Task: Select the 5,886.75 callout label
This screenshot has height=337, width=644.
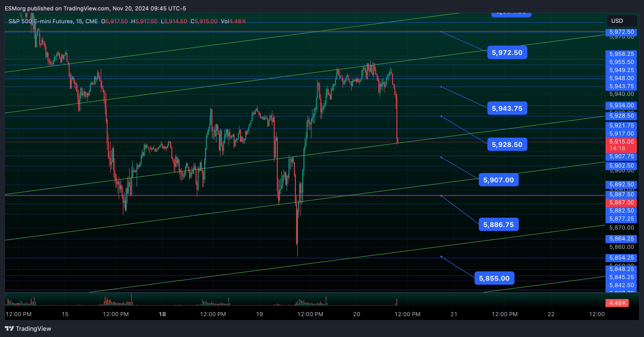Action: click(x=499, y=225)
